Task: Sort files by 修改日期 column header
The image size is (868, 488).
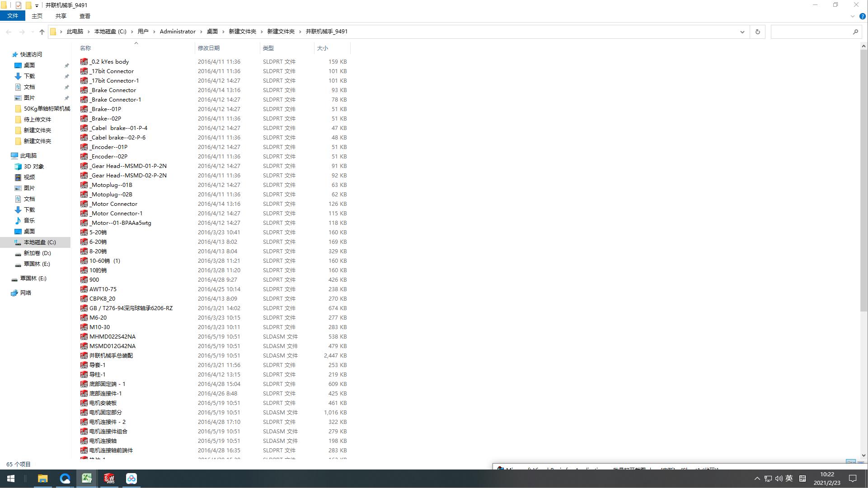Action: 209,48
